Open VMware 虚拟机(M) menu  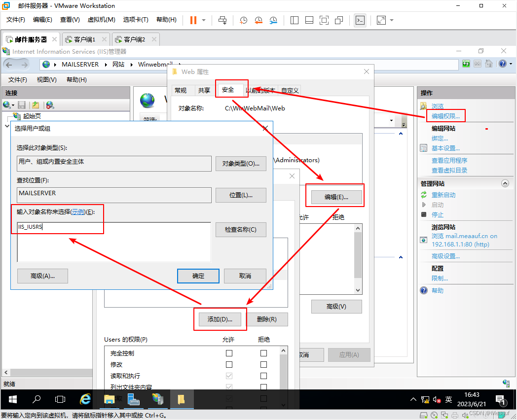(101, 20)
